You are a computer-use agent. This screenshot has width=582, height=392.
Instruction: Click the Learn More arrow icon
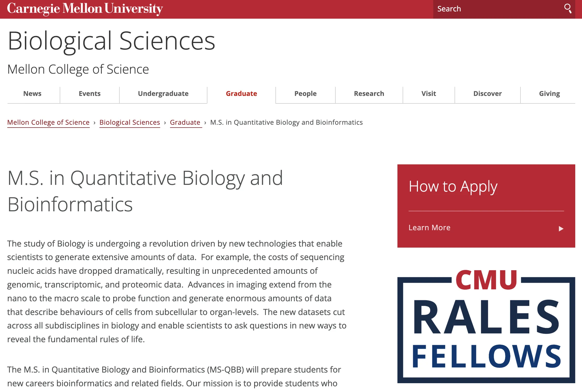pos(561,229)
